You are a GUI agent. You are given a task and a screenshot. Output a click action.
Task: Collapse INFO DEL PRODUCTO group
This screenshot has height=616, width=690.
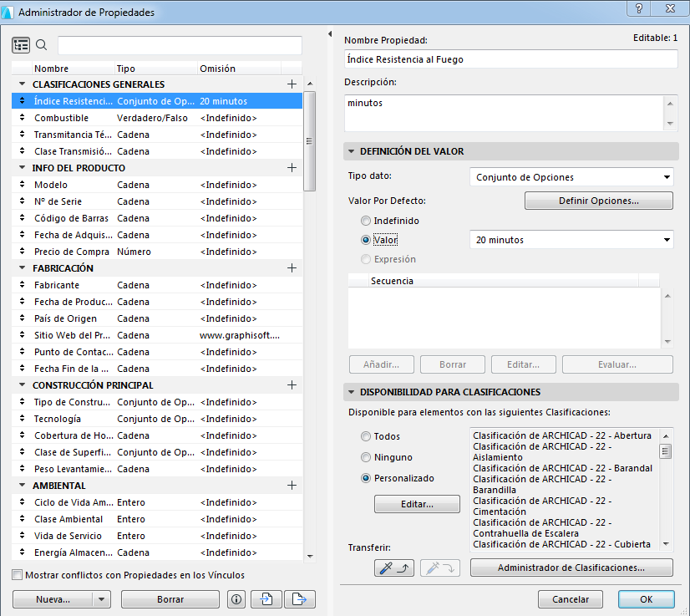pos(22,167)
